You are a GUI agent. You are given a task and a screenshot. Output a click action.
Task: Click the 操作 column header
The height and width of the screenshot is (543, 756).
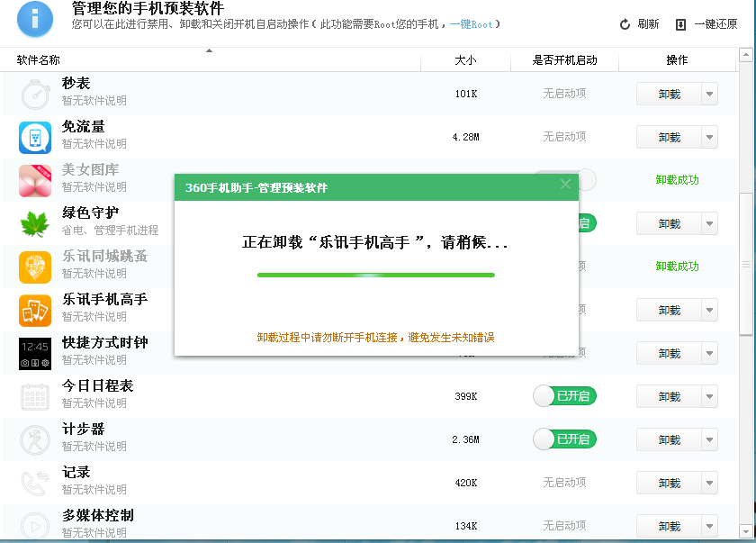[678, 59]
